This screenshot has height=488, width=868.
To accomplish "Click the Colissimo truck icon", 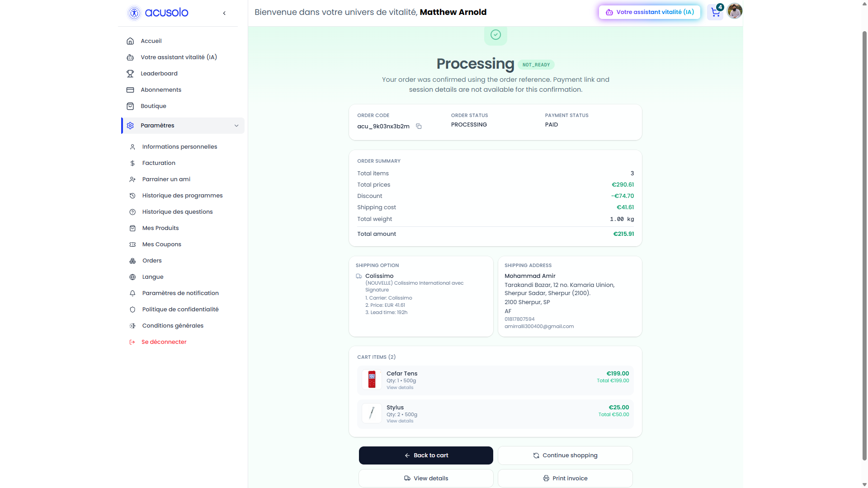I will (x=359, y=276).
